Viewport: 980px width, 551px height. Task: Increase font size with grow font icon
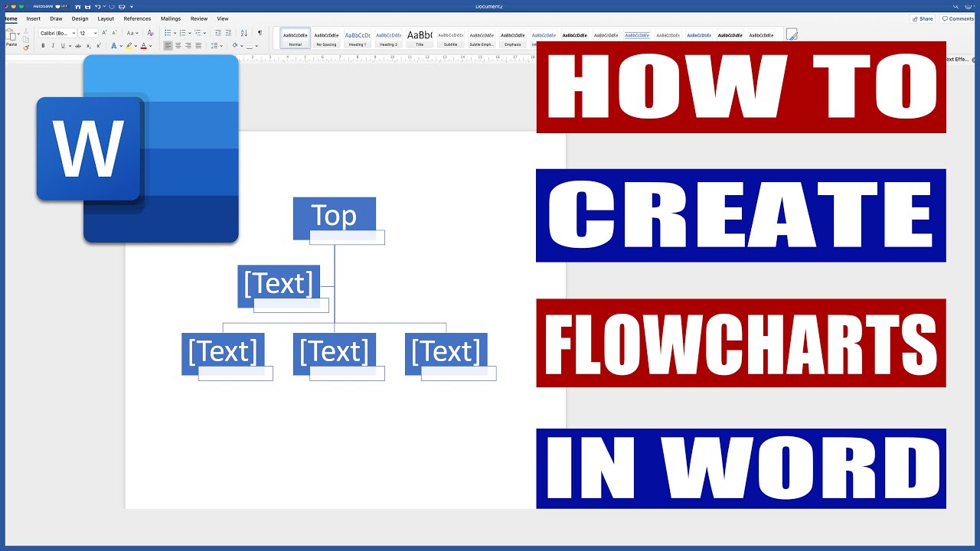click(104, 33)
